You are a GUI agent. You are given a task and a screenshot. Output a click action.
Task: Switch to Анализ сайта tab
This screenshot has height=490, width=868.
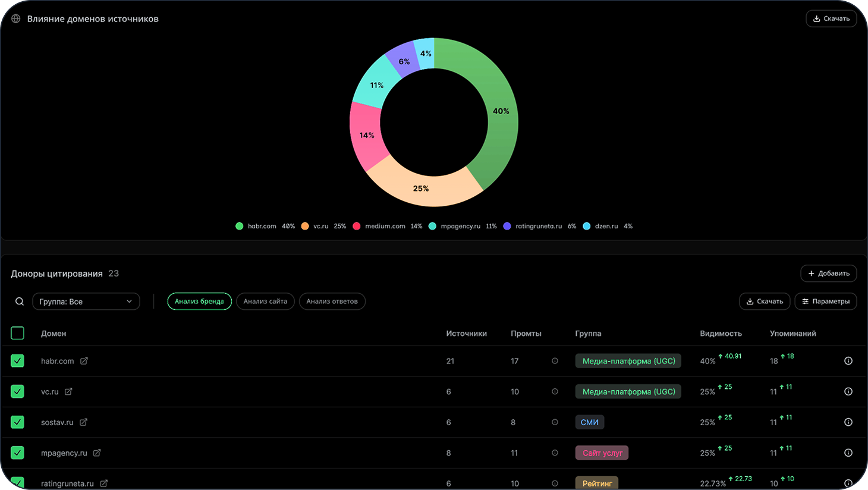[265, 301]
